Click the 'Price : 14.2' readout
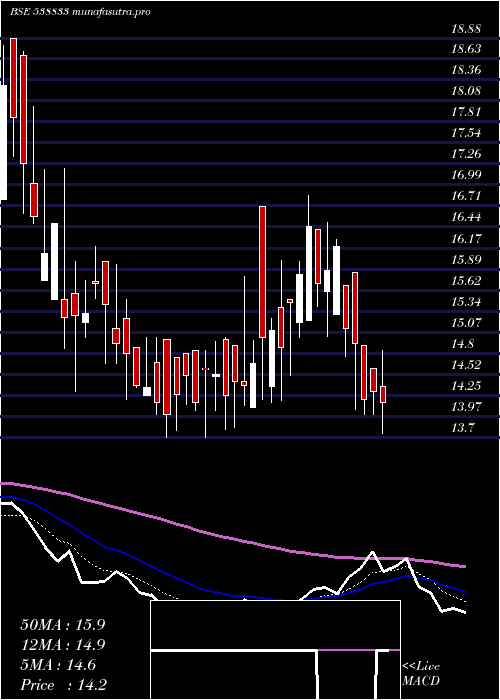This screenshot has width=500, height=700. point(63,685)
